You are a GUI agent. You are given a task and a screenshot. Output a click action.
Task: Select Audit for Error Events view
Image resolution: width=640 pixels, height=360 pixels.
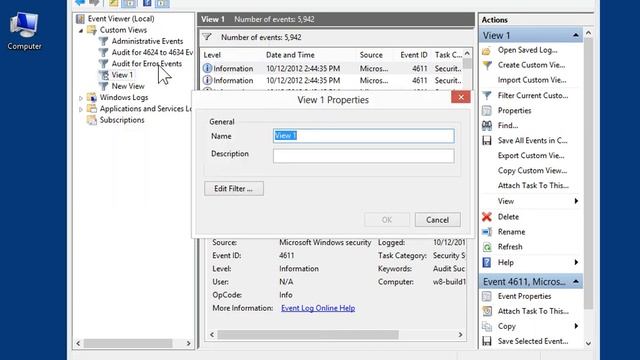pyautogui.click(x=147, y=64)
